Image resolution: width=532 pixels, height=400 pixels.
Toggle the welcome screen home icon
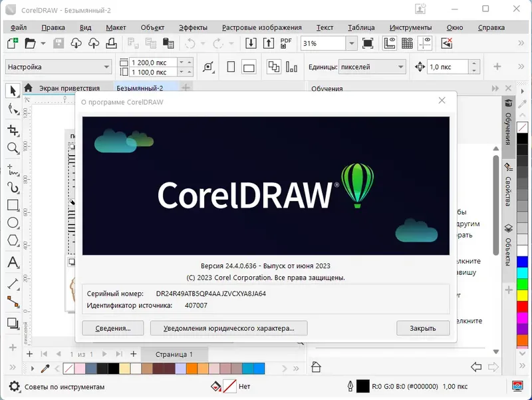27,87
